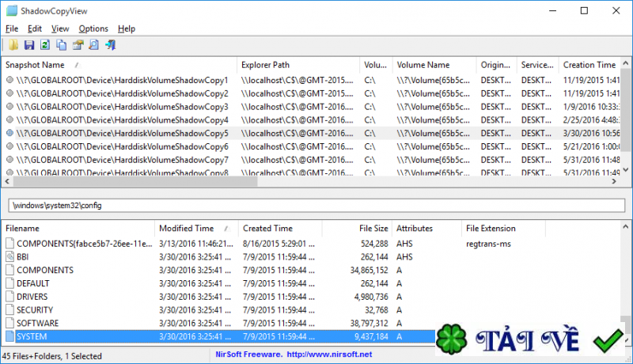Select snapshot HarddiskVolumeShadowCopy7 row
Image resolution: width=633 pixels, height=364 pixels.
point(311,160)
